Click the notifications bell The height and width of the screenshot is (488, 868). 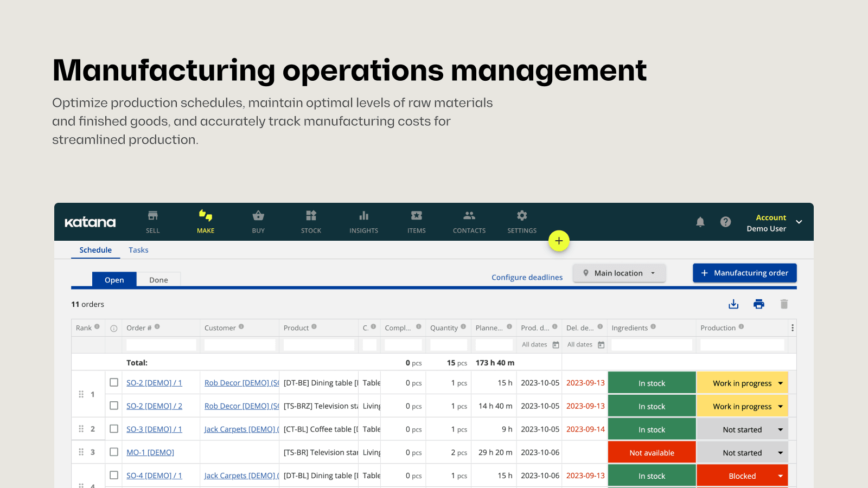click(x=700, y=222)
